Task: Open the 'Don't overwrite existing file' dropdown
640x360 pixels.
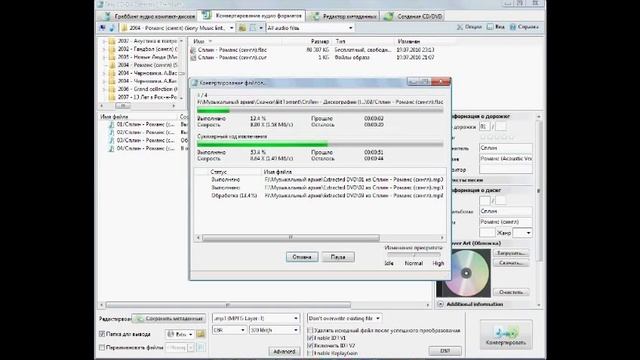Action: tap(345, 318)
